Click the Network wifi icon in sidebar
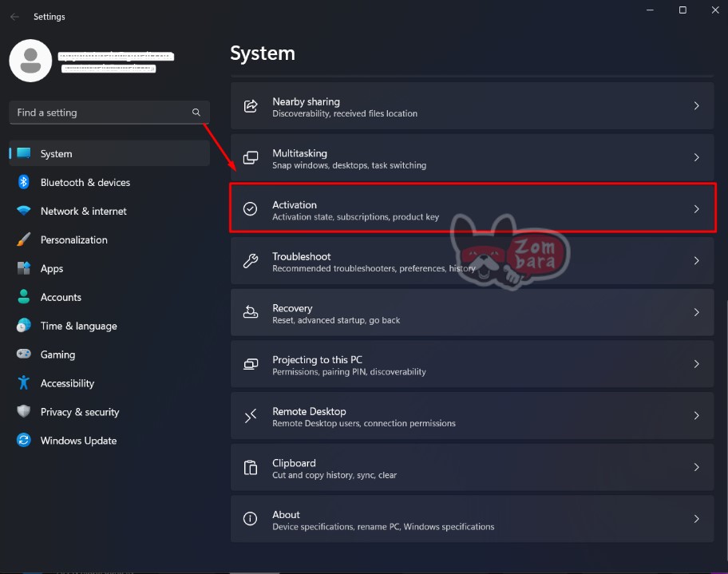 (24, 211)
